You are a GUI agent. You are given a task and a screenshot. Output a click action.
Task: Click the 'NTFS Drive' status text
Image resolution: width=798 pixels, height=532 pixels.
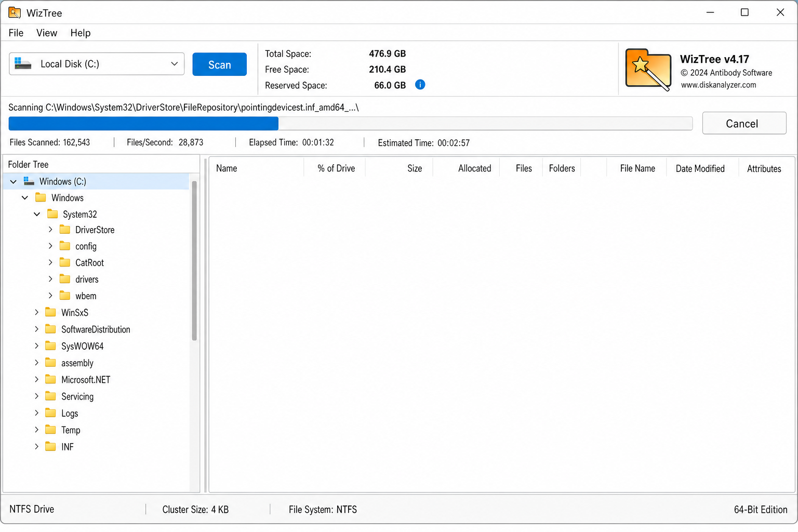[x=32, y=509]
